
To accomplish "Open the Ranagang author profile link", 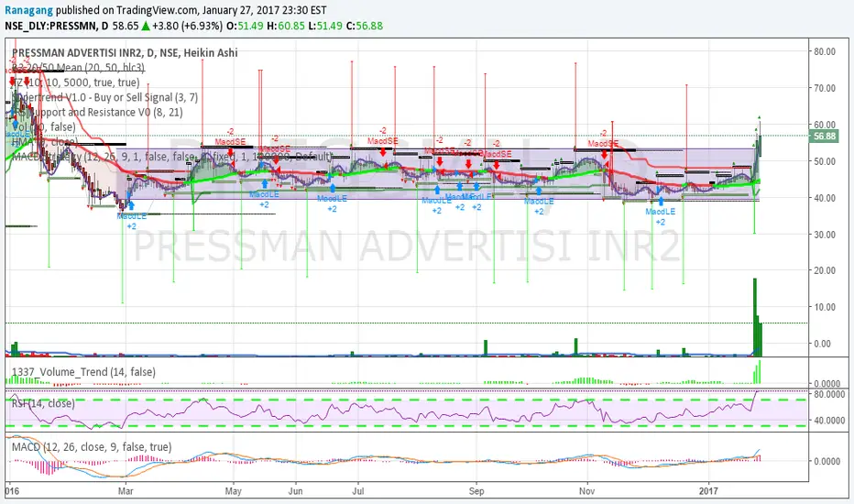I will point(29,10).
